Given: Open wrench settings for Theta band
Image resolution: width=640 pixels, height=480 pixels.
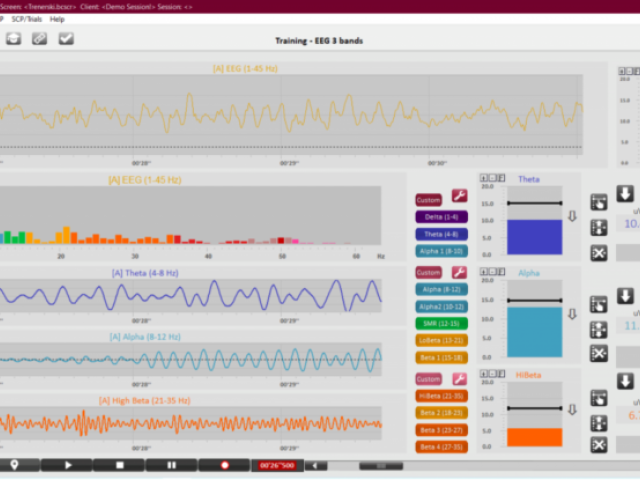Looking at the screenshot, I should click(459, 198).
